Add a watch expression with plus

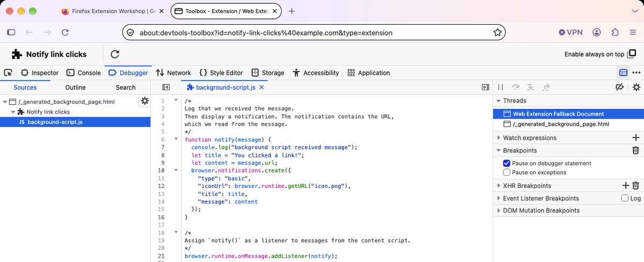click(636, 138)
